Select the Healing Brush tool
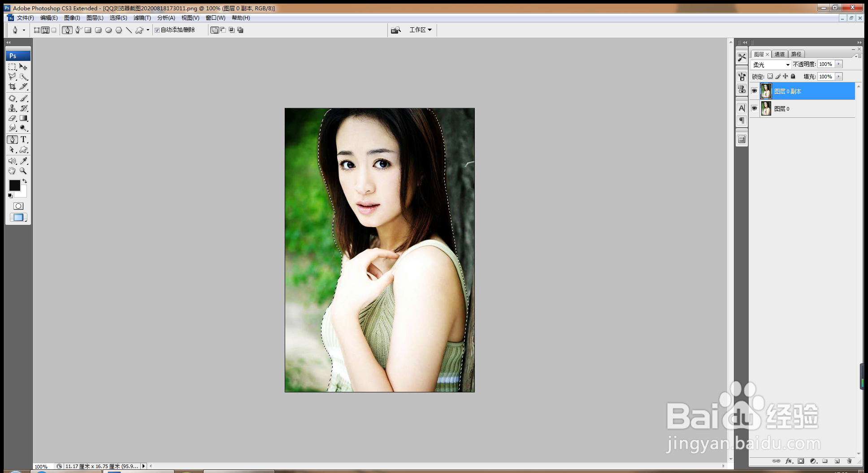Image resolution: width=868 pixels, height=473 pixels. (x=12, y=98)
